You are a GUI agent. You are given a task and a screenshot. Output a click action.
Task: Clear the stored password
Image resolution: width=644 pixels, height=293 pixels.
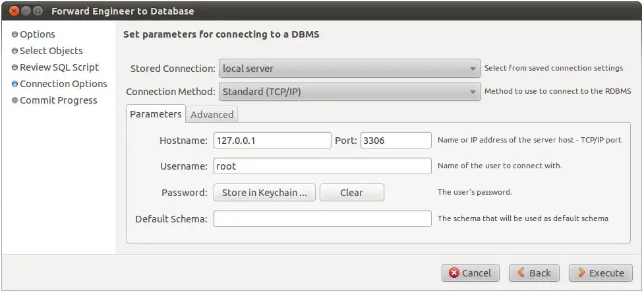[x=351, y=193]
